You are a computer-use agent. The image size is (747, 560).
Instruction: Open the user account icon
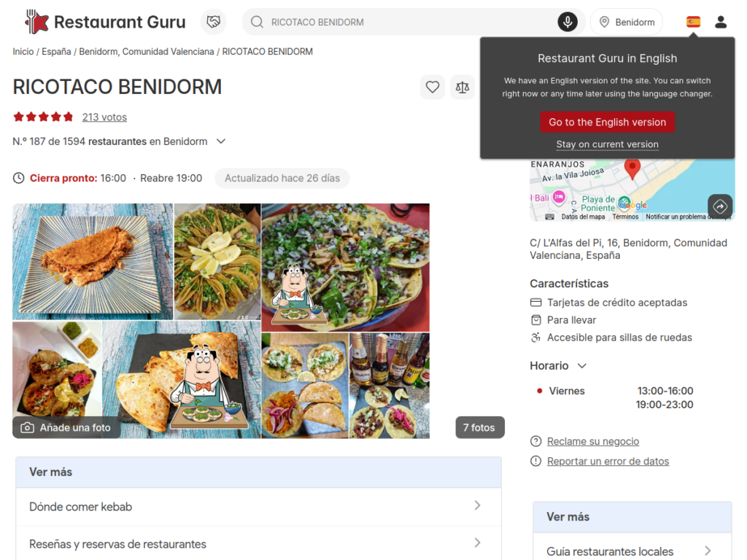(x=721, y=22)
